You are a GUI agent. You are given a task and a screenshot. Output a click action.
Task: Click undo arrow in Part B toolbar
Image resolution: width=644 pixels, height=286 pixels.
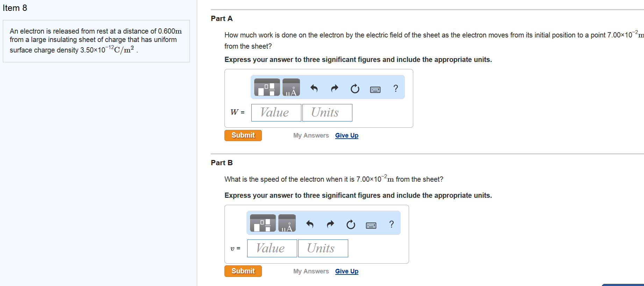click(310, 224)
